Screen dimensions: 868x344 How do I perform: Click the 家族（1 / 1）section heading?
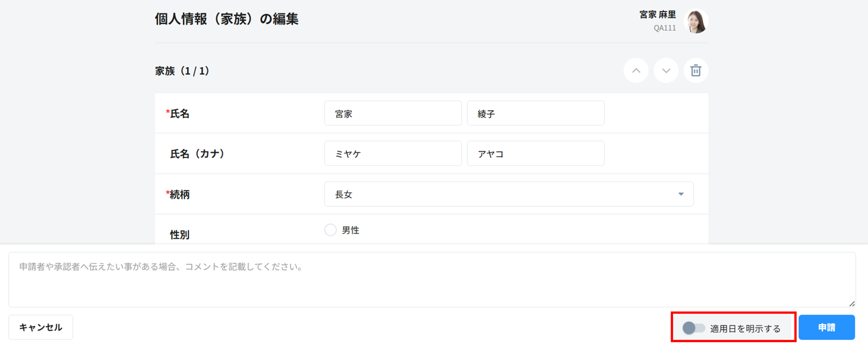click(x=182, y=71)
